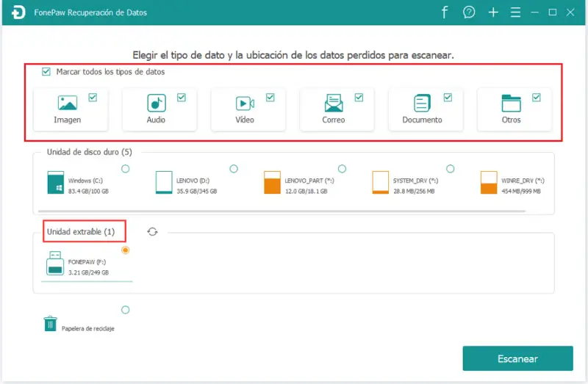Click the WINRE_DRV drive icon
This screenshot has height=384, width=588.
[489, 182]
